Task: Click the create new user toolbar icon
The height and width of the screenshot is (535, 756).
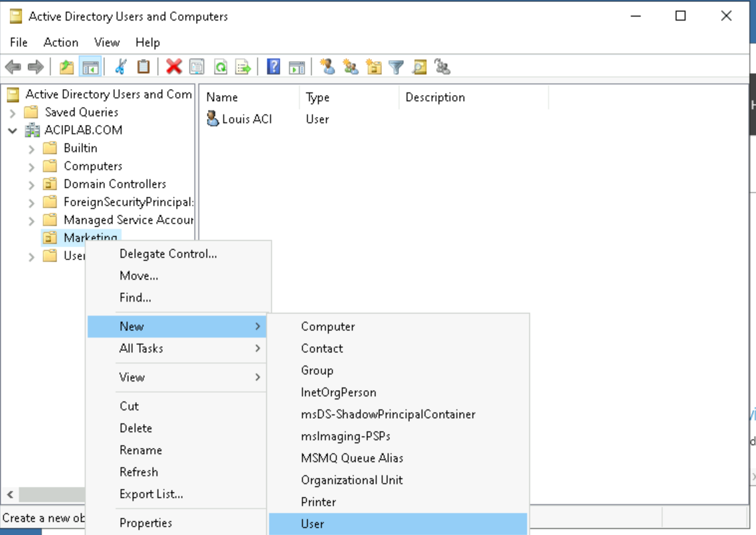Action: pyautogui.click(x=327, y=66)
